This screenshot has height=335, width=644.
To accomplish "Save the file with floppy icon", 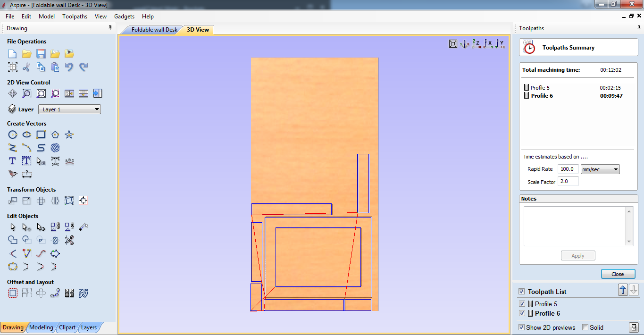I will point(41,54).
